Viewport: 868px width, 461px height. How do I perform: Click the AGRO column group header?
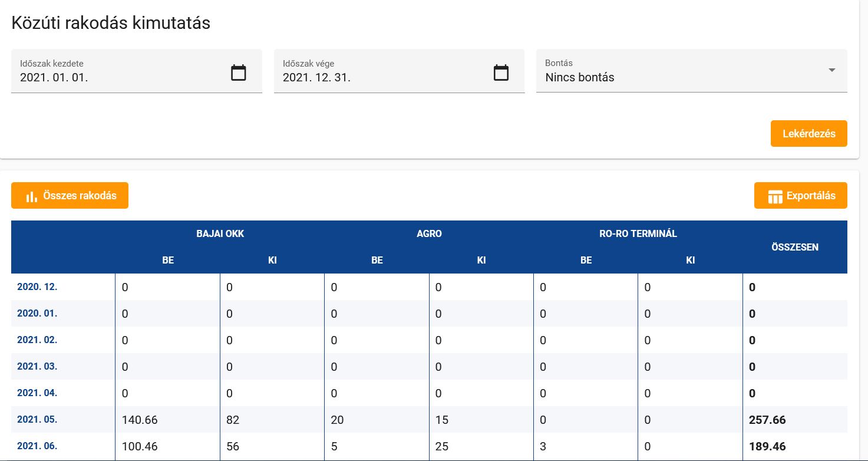pos(429,233)
